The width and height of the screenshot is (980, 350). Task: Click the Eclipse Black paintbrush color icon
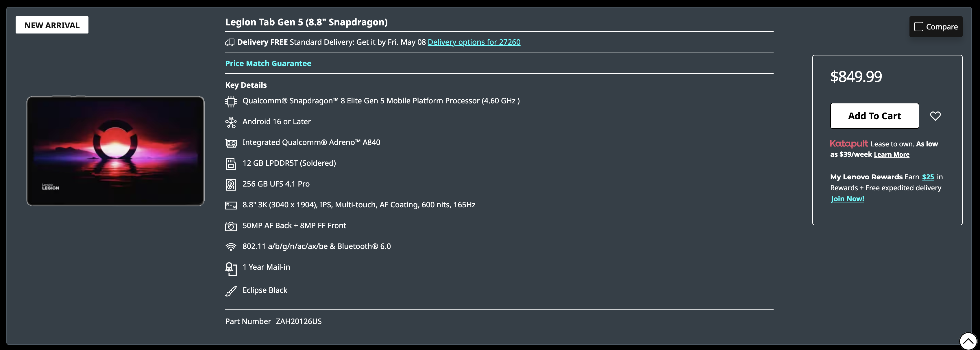tap(230, 291)
